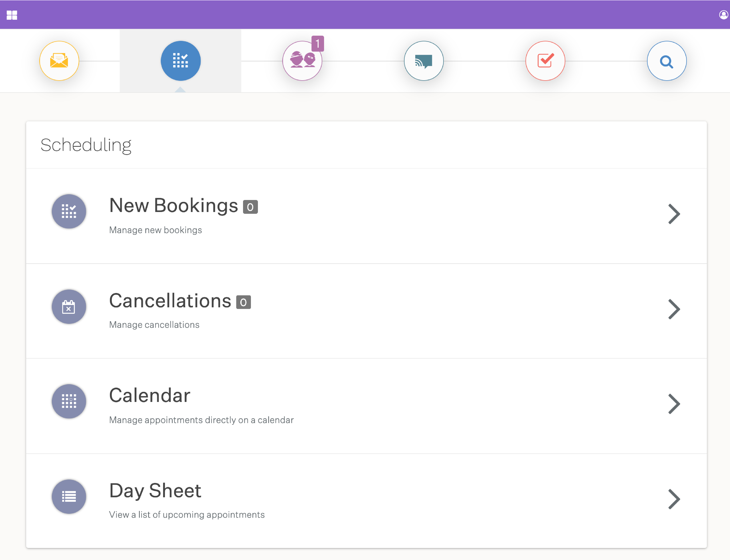Open the Calendar heading
This screenshot has height=560, width=730.
(x=150, y=396)
